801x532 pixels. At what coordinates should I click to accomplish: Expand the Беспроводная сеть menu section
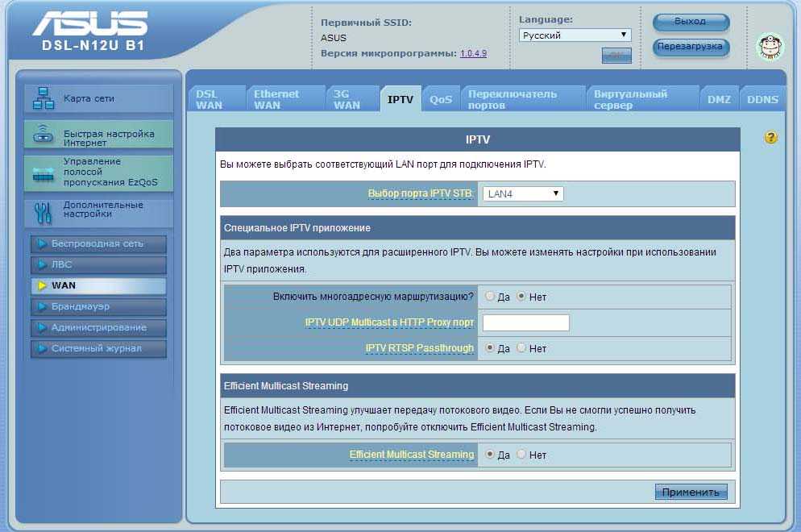(98, 243)
